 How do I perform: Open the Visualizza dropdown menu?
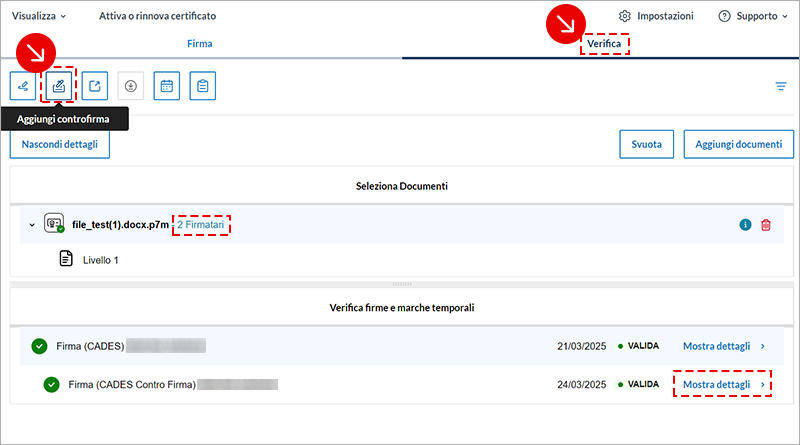[x=39, y=16]
